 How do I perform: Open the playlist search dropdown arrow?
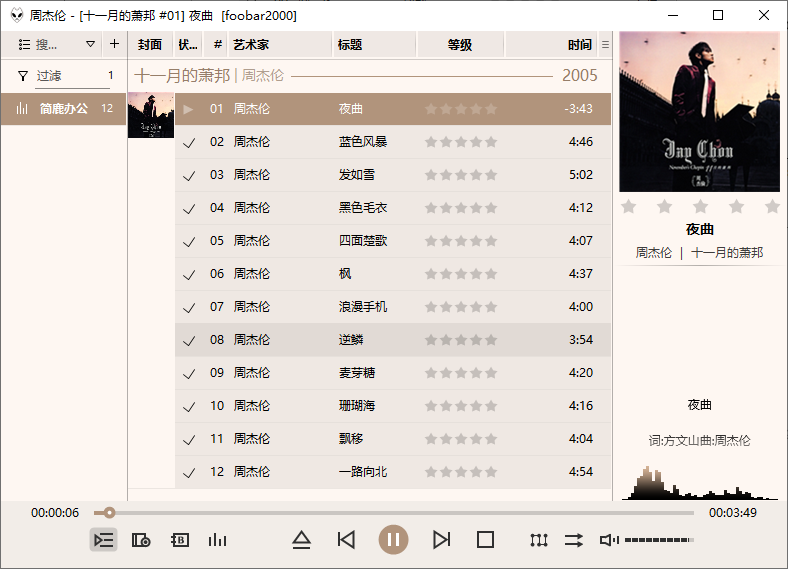pos(90,44)
